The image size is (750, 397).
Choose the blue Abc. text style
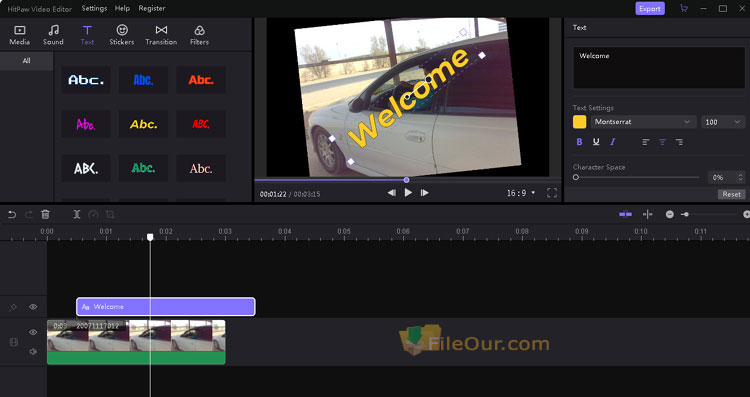pyautogui.click(x=143, y=80)
